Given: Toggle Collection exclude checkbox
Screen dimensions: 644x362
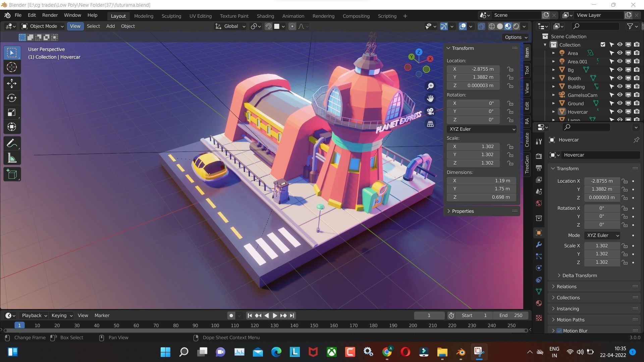Looking at the screenshot, I should [603, 45].
